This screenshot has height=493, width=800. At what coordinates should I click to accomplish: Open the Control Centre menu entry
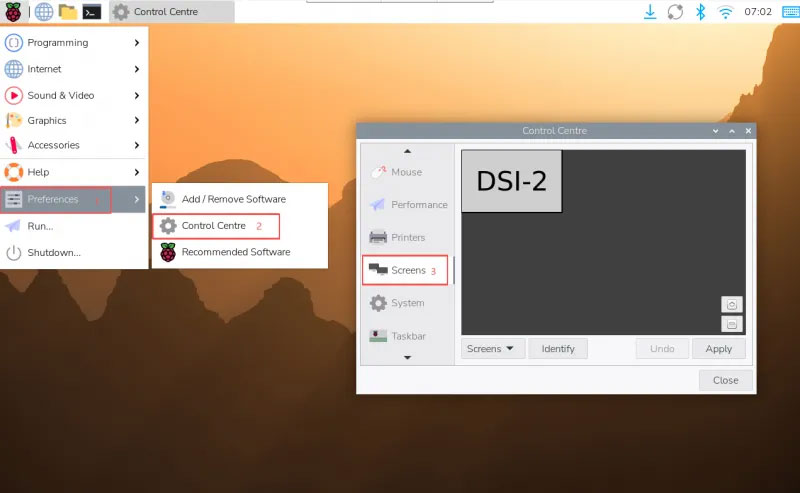pos(214,226)
